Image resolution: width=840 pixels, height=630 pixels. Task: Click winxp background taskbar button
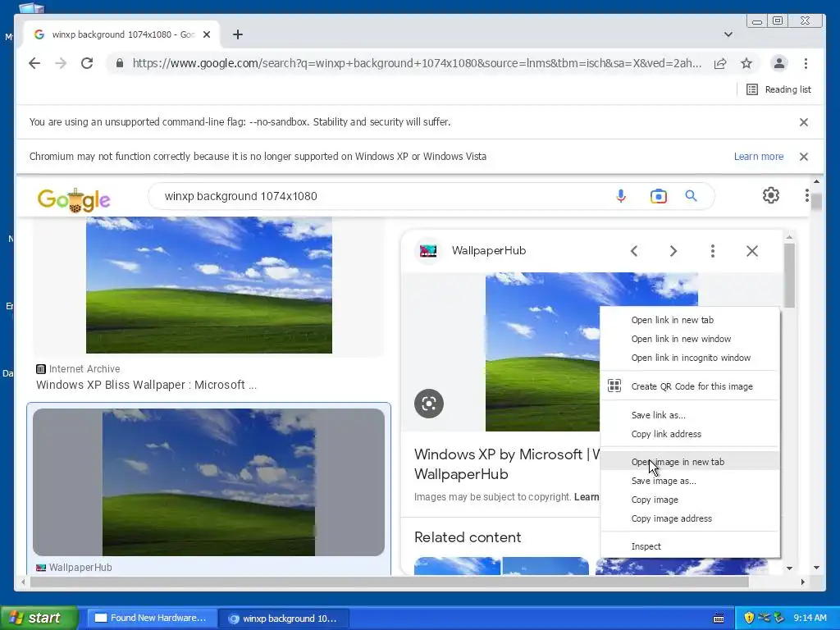[284, 619]
